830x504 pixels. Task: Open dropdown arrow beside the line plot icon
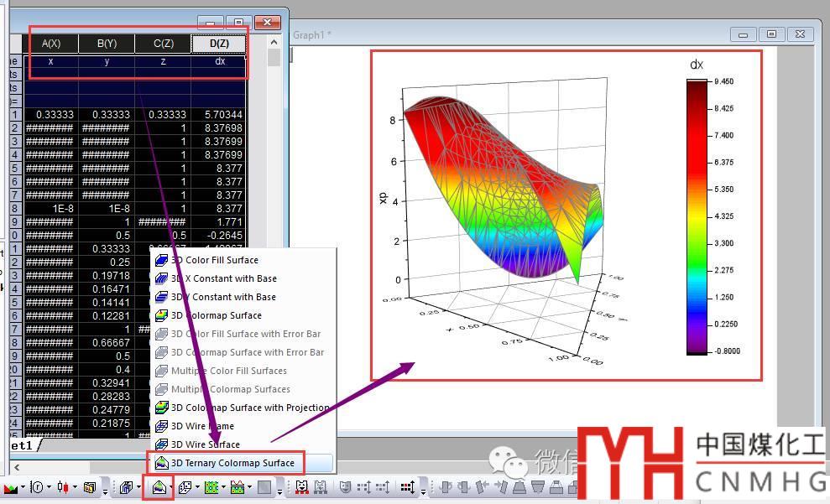[x=23, y=487]
